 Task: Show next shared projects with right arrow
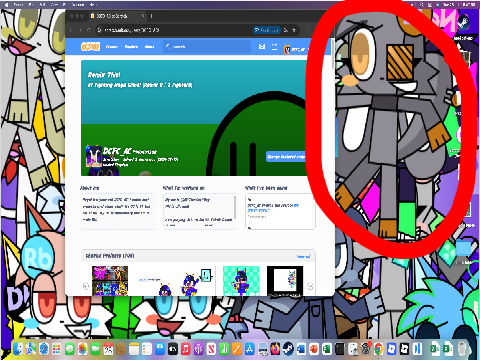tap(310, 286)
